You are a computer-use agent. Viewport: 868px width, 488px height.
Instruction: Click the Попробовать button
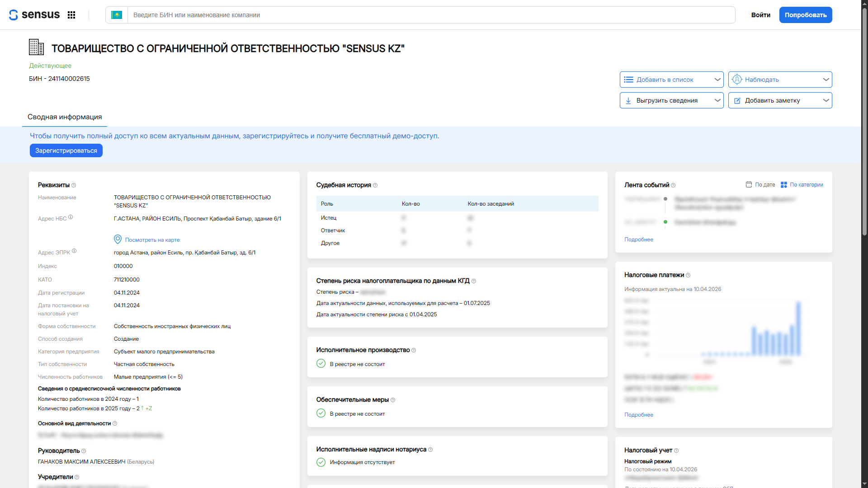point(805,14)
